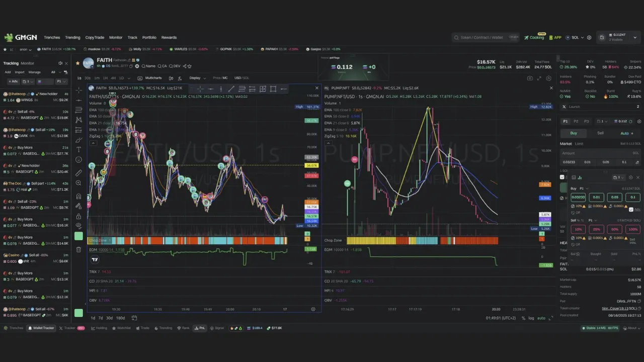Click the GMGN logo

tap(21, 37)
